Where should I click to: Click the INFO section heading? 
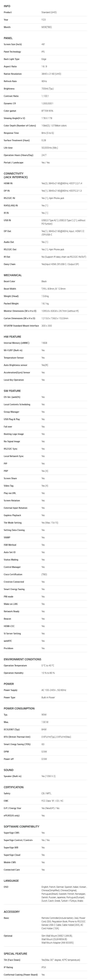pos(7,6)
